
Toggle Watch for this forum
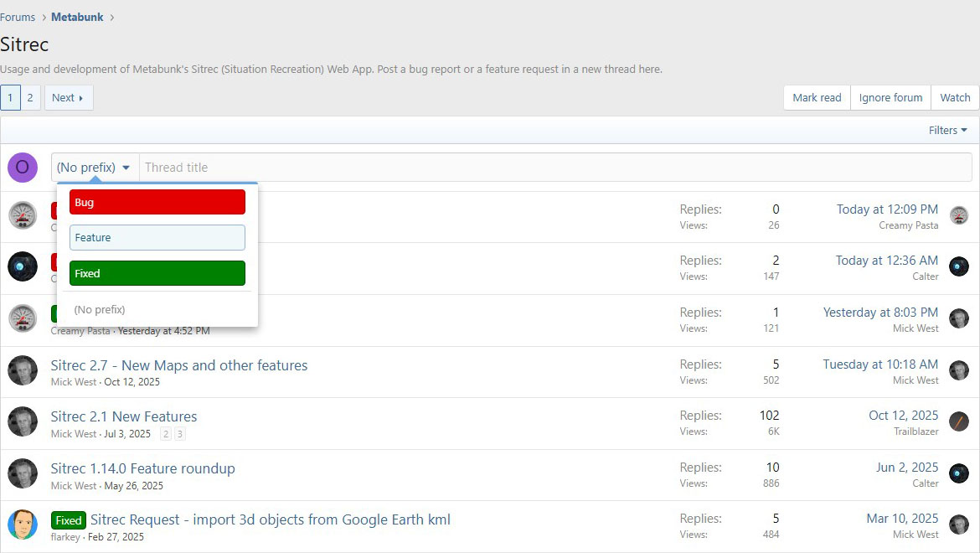(x=955, y=98)
